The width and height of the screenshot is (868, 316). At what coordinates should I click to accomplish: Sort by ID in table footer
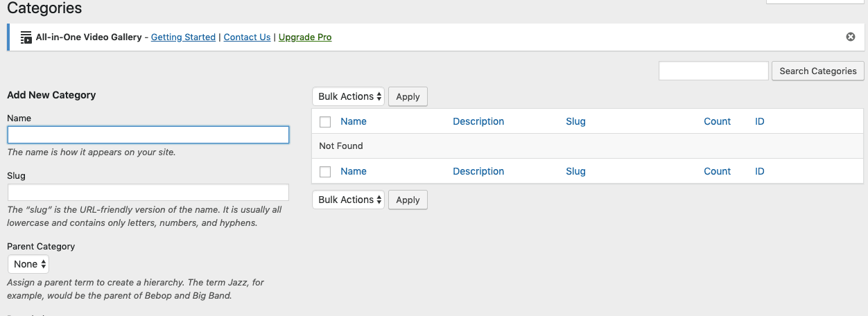tap(760, 171)
